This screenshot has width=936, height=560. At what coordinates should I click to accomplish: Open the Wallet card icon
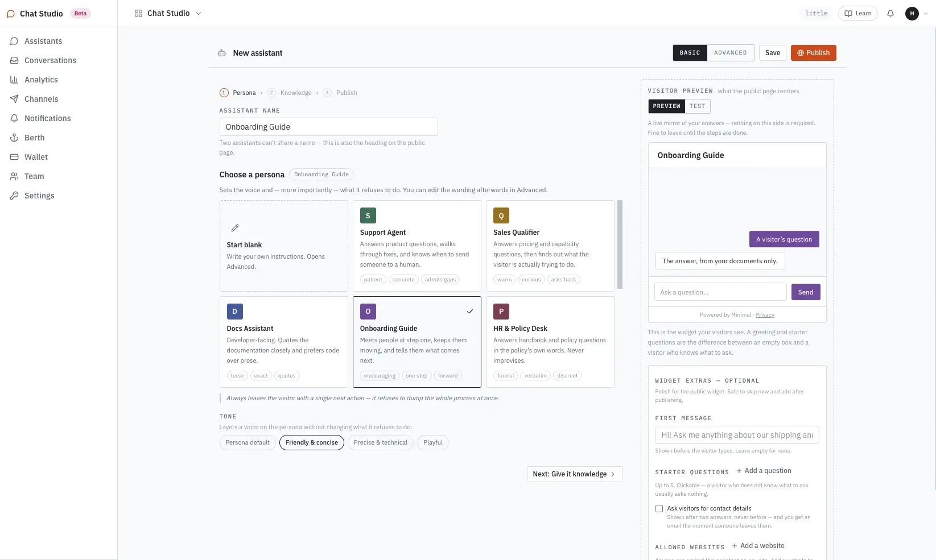pyautogui.click(x=14, y=157)
